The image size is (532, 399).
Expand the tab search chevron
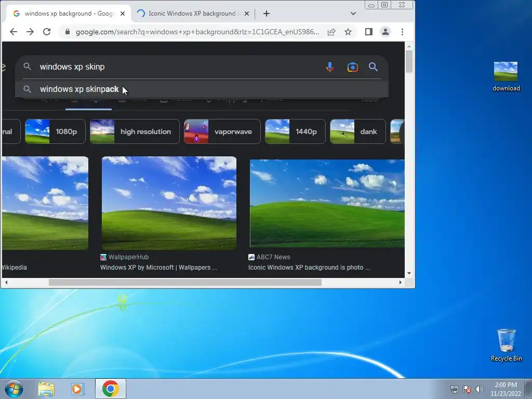[x=353, y=14]
